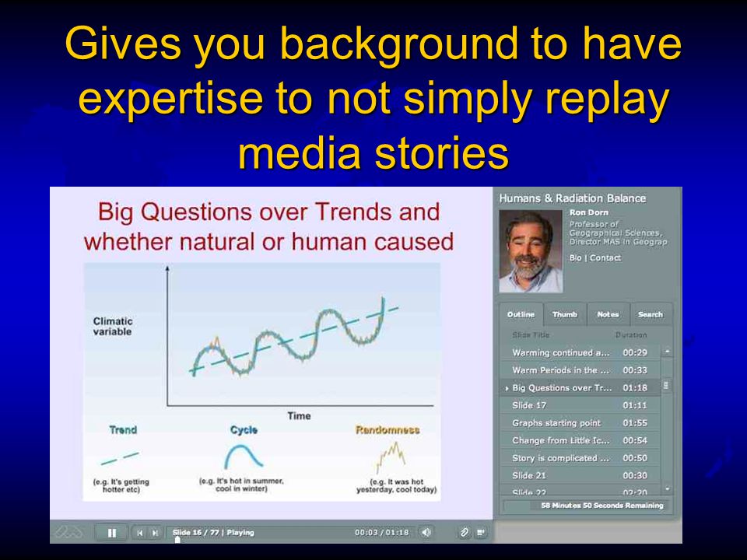Viewport: 747px width, 560px height.
Task: Click the outline scrollbar thumb
Action: coord(666,385)
